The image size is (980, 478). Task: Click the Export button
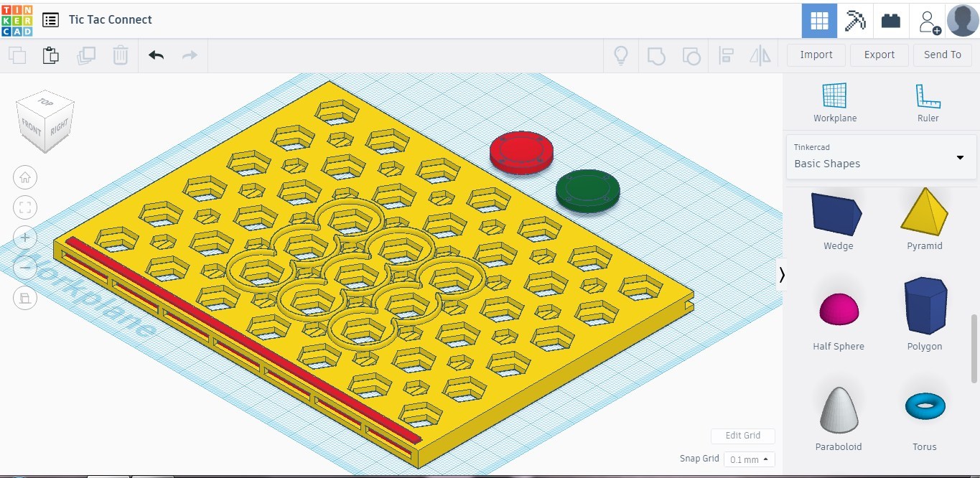pyautogui.click(x=879, y=55)
